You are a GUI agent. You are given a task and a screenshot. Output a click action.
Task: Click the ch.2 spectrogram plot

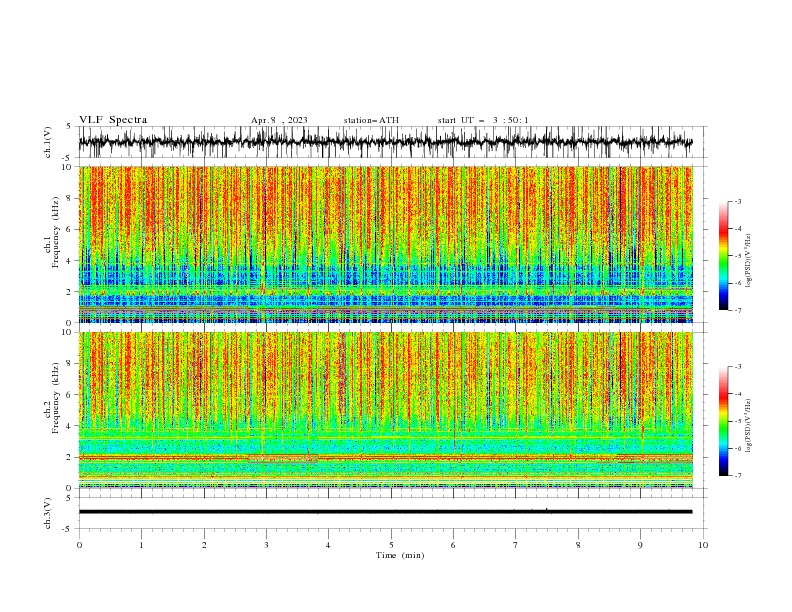(385, 410)
